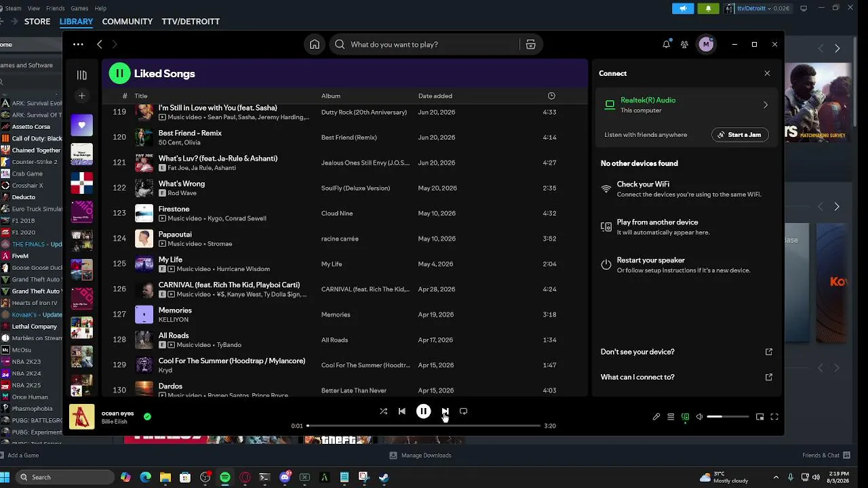This screenshot has width=868, height=488.
Task: Toggle repeat mode in Spotify
Action: click(x=463, y=411)
